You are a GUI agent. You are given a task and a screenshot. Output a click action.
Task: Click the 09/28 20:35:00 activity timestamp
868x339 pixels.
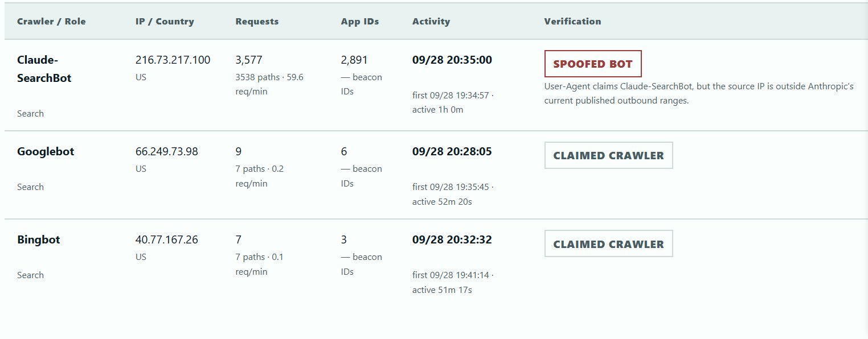(x=452, y=60)
